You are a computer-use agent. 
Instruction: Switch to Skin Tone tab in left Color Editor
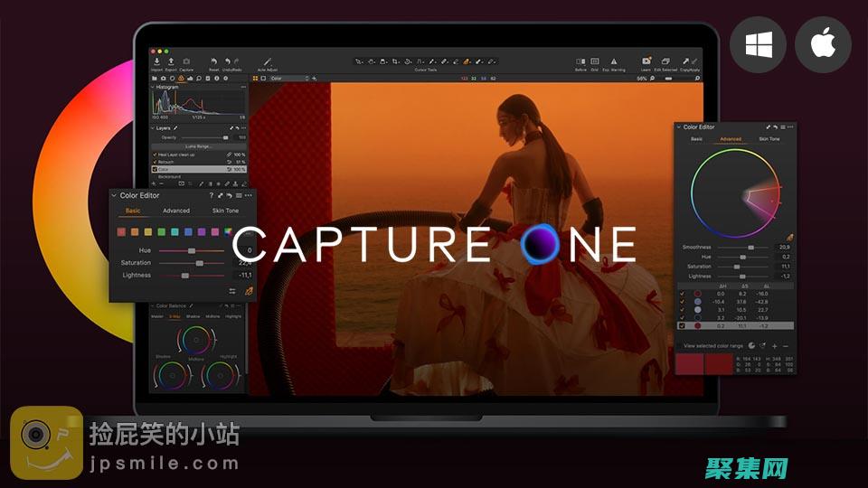(x=225, y=211)
